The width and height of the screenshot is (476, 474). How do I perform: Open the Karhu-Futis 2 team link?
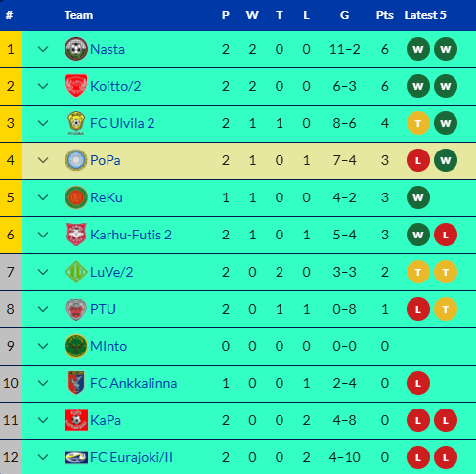tap(131, 235)
